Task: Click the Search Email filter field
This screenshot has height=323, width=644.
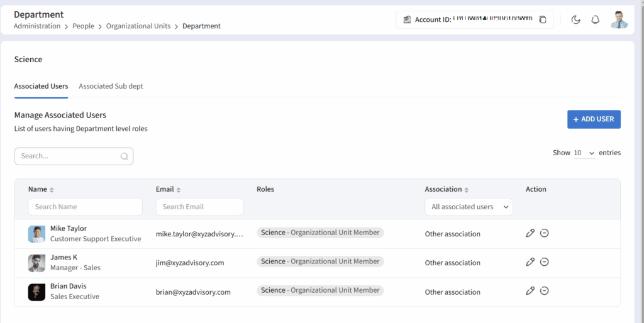Action: [x=199, y=207]
